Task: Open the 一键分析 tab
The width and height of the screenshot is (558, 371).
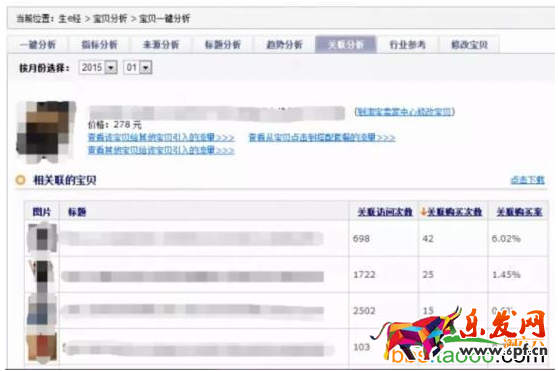Action: 38,45
